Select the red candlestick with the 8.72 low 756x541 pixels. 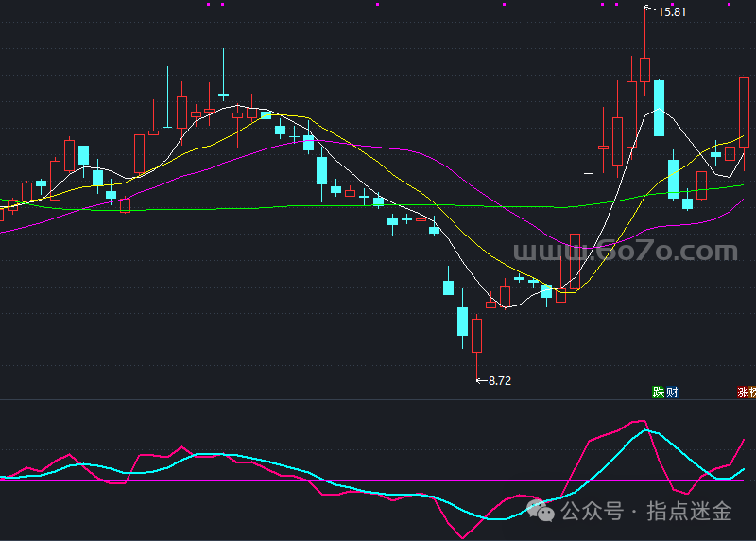476,335
